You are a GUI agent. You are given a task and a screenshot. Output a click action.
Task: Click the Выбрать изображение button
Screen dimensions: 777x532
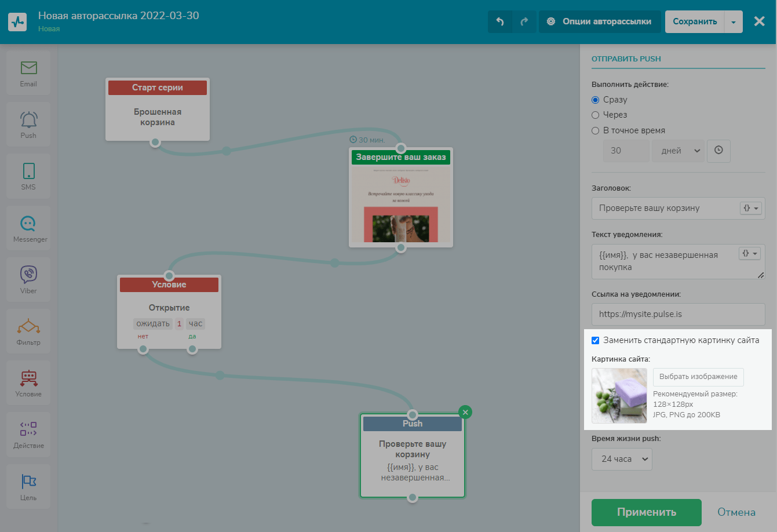pos(698,377)
